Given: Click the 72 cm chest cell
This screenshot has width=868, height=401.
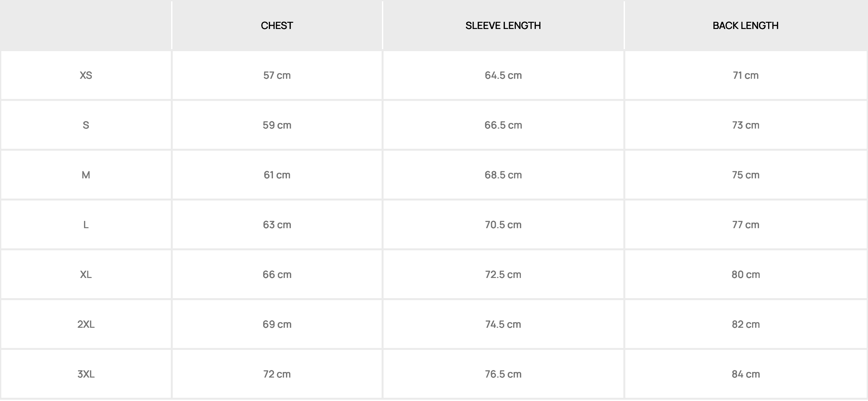Looking at the screenshot, I should 277,374.
